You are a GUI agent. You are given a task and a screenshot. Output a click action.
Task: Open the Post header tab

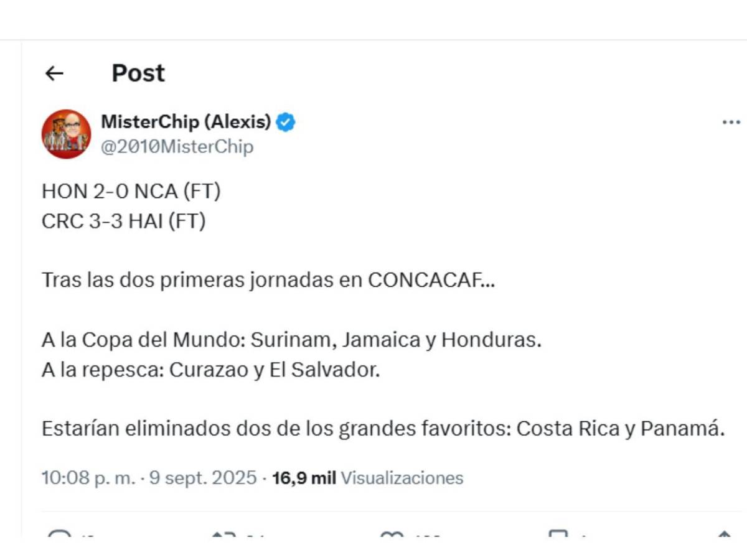pyautogui.click(x=138, y=73)
